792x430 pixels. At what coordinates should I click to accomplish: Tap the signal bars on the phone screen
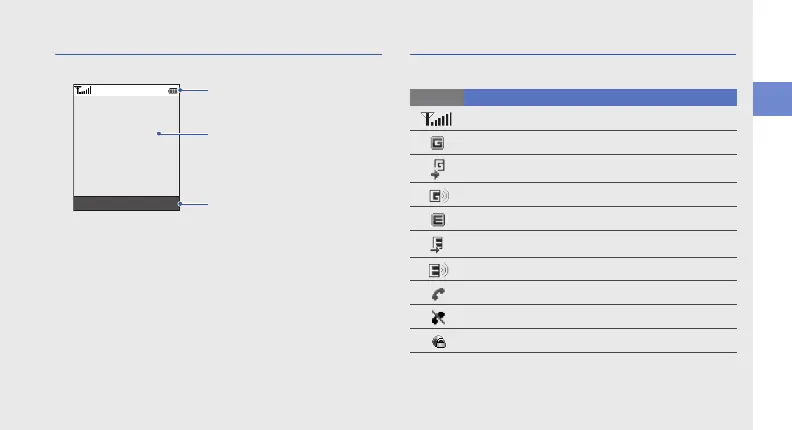pyautogui.click(x=83, y=90)
